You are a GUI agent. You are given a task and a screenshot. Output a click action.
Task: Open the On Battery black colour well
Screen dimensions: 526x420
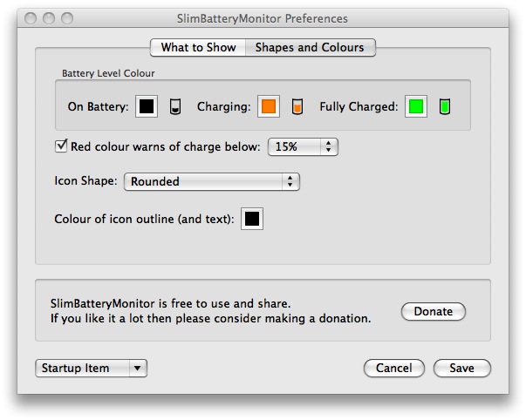pyautogui.click(x=147, y=106)
